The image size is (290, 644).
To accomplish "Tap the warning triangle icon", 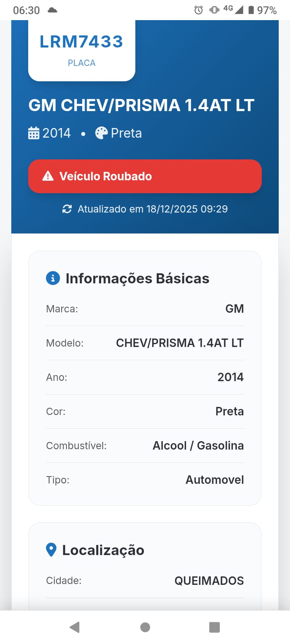I will (48, 176).
